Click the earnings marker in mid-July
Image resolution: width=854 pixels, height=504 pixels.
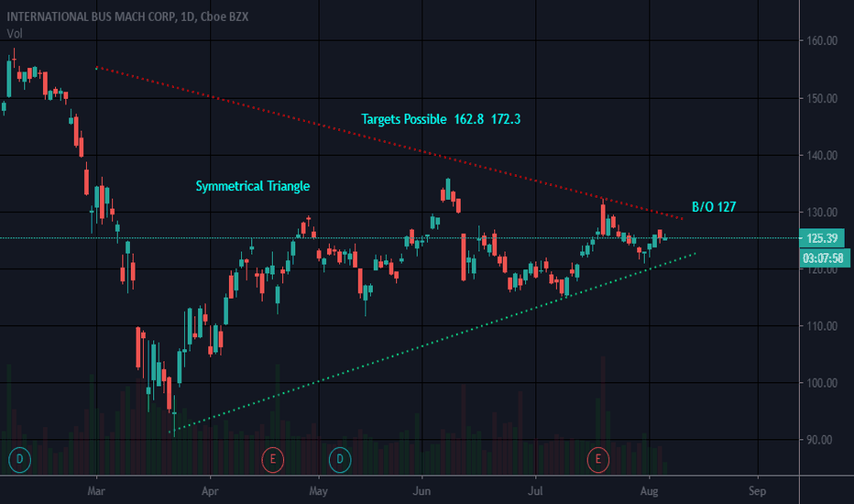(x=598, y=459)
